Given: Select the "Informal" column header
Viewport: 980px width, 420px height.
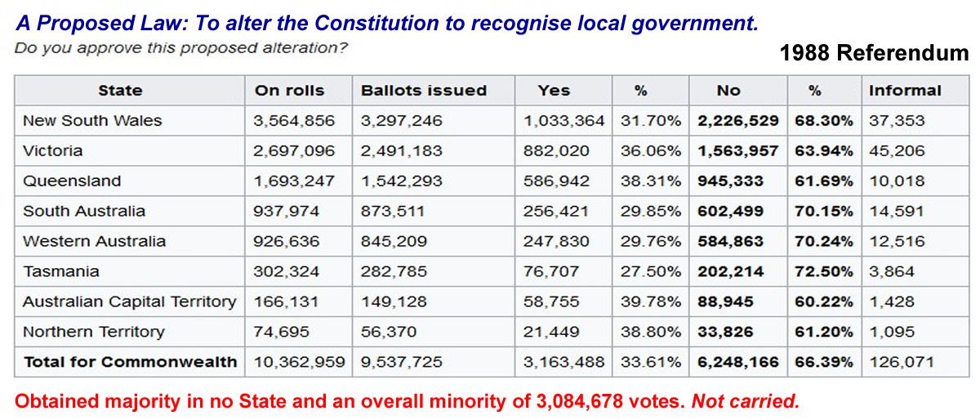Looking at the screenshot, I should [x=905, y=91].
